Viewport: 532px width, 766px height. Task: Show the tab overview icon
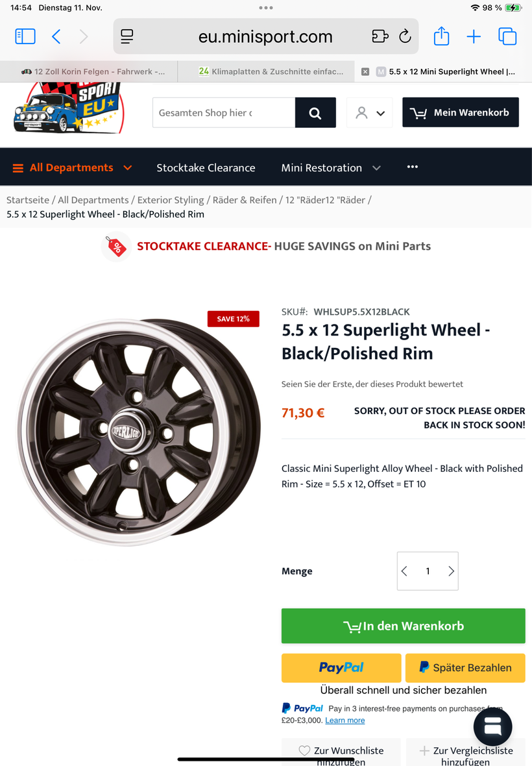point(507,36)
